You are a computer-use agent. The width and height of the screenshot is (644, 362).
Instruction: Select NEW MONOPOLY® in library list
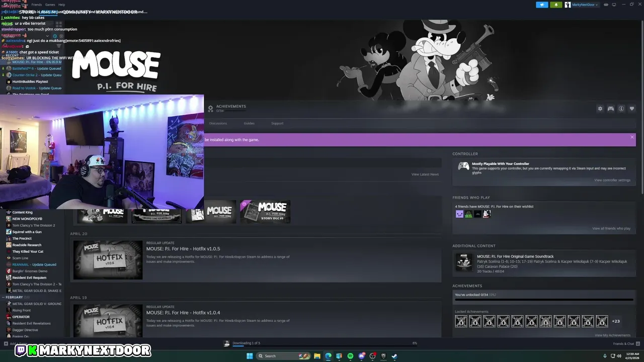[27, 219]
